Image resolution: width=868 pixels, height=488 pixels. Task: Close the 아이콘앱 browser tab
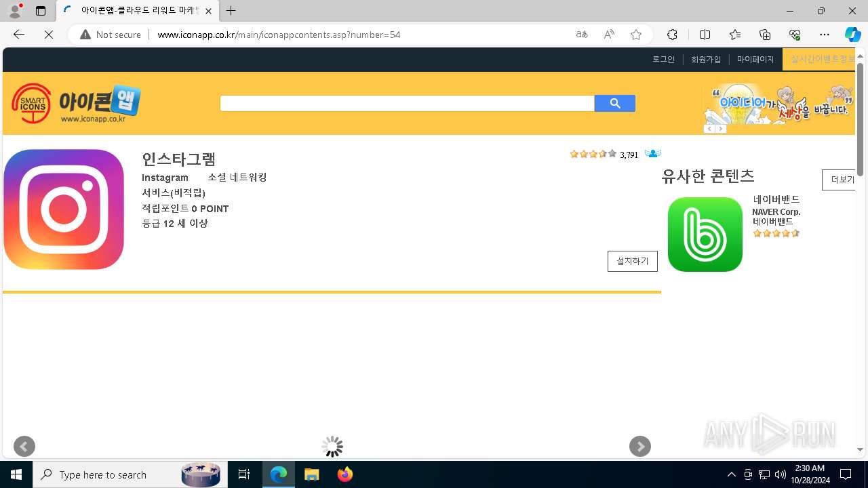point(208,11)
